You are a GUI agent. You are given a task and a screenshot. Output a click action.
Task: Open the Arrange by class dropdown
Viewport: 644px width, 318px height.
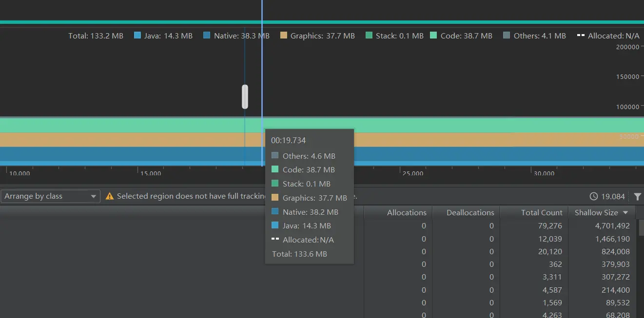(50, 196)
